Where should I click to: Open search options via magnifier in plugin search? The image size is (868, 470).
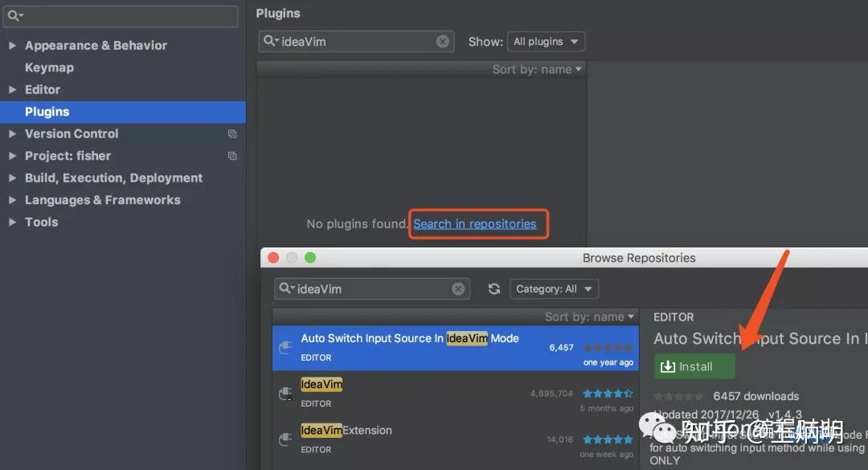point(270,40)
